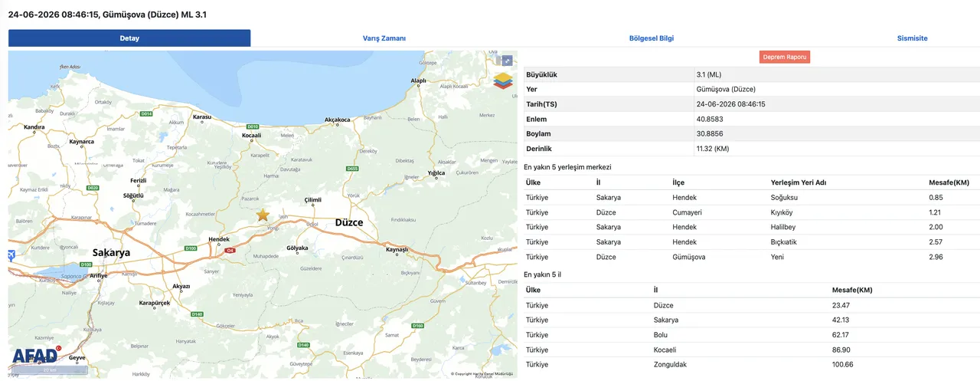Click the Arifiye label on the map
The width and height of the screenshot is (980, 381).
coord(99,275)
